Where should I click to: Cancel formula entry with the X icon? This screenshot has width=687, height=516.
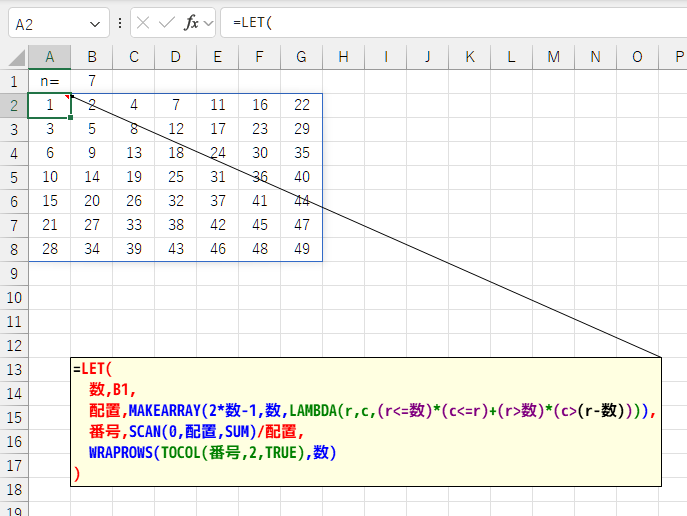click(x=143, y=22)
